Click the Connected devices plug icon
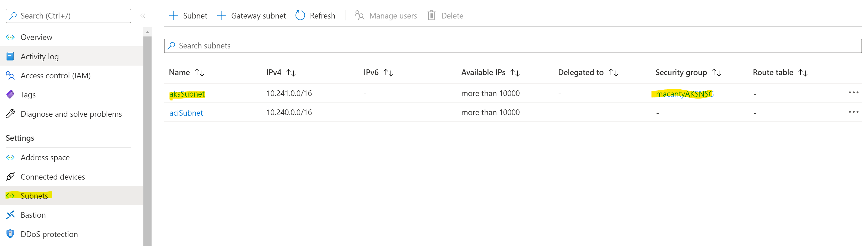The image size is (868, 246). click(x=10, y=177)
